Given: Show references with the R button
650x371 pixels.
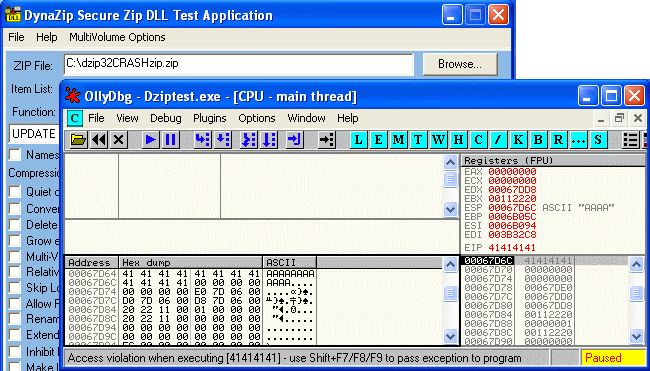Looking at the screenshot, I should click(x=558, y=140).
